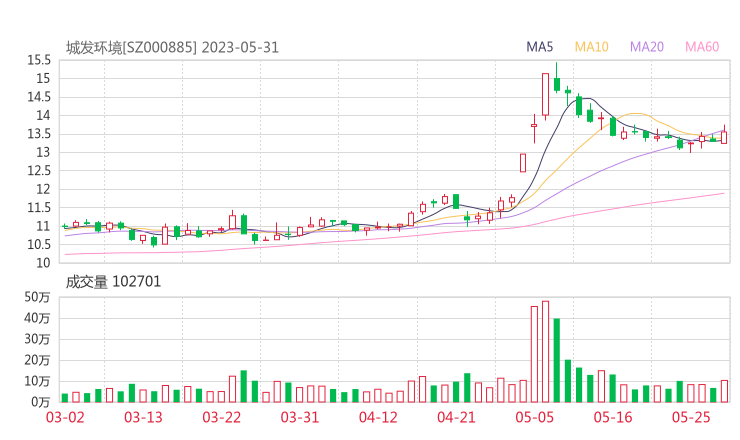Screen dimensions: 740x440
Task: Click the 04-12 date axis label
Action: [378, 417]
